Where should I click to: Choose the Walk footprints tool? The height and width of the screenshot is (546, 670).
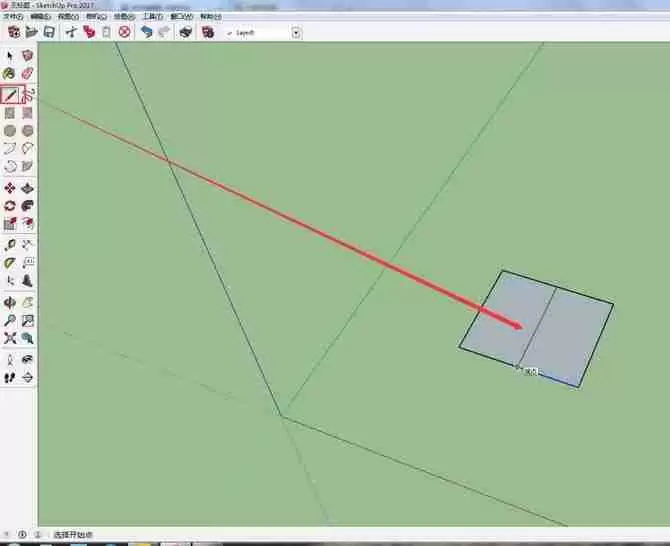click(x=10, y=377)
